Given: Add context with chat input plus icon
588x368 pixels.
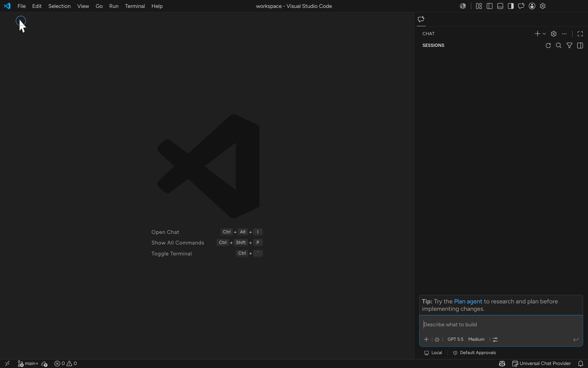Looking at the screenshot, I should click(x=426, y=339).
